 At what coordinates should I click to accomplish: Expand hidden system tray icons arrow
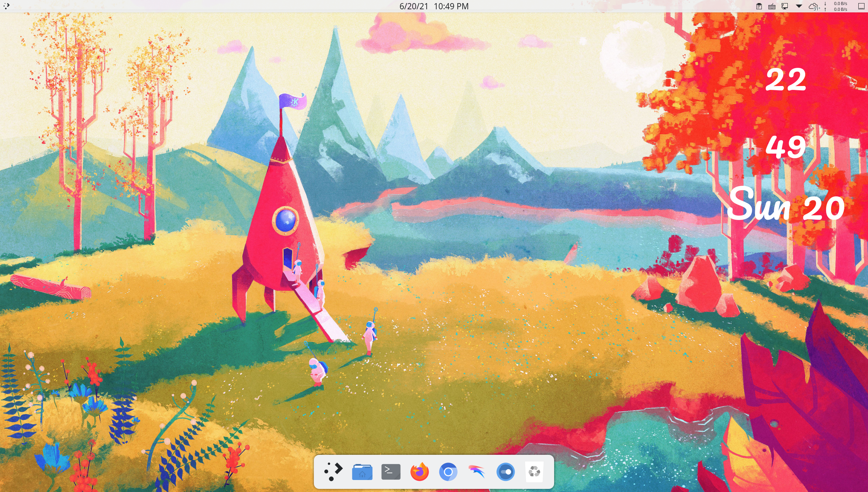coord(799,6)
